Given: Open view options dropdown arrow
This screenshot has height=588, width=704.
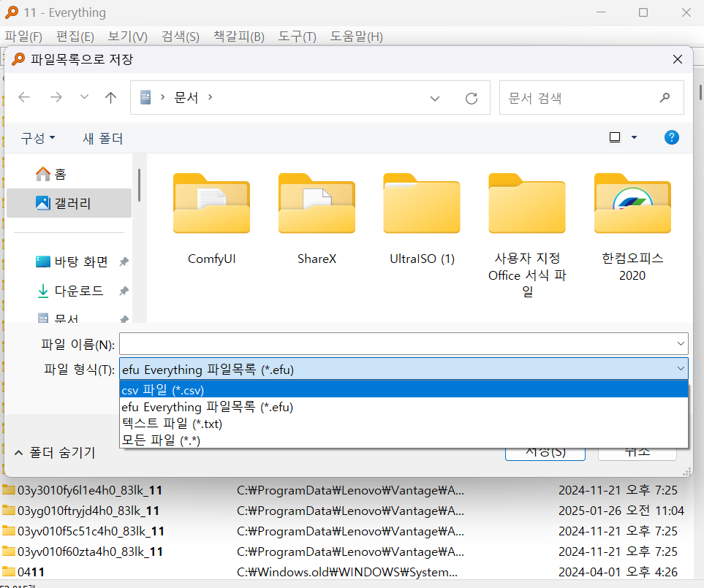Looking at the screenshot, I should click(634, 137).
